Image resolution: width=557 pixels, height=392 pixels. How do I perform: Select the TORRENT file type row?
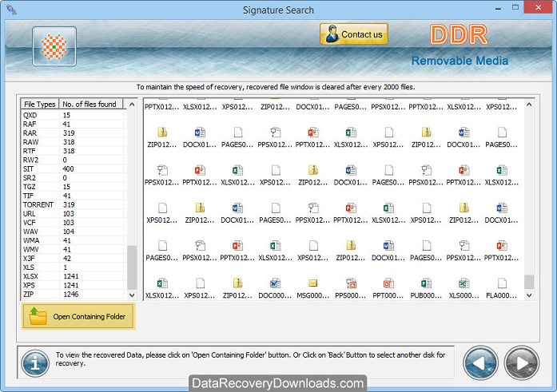click(x=73, y=204)
